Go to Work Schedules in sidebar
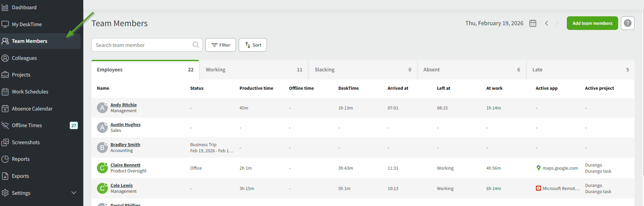Viewport: 644px width, 206px height. click(x=30, y=92)
